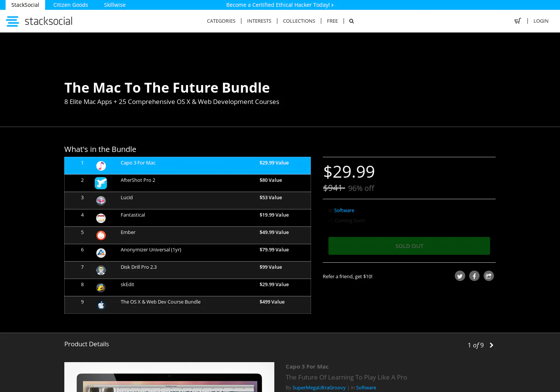
Task: Click the Disk Drill Pro app icon
Action: (x=101, y=270)
